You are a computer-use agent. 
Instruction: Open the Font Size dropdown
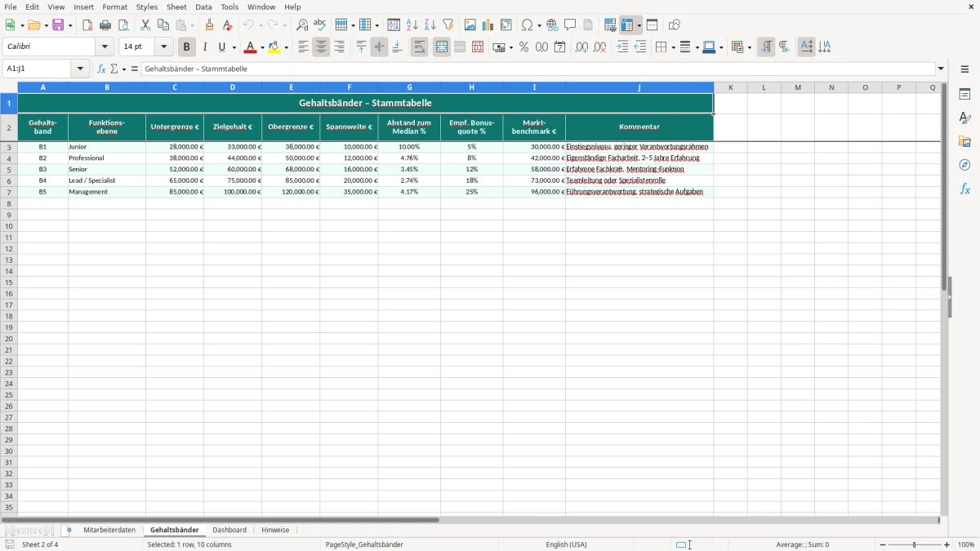[x=163, y=47]
